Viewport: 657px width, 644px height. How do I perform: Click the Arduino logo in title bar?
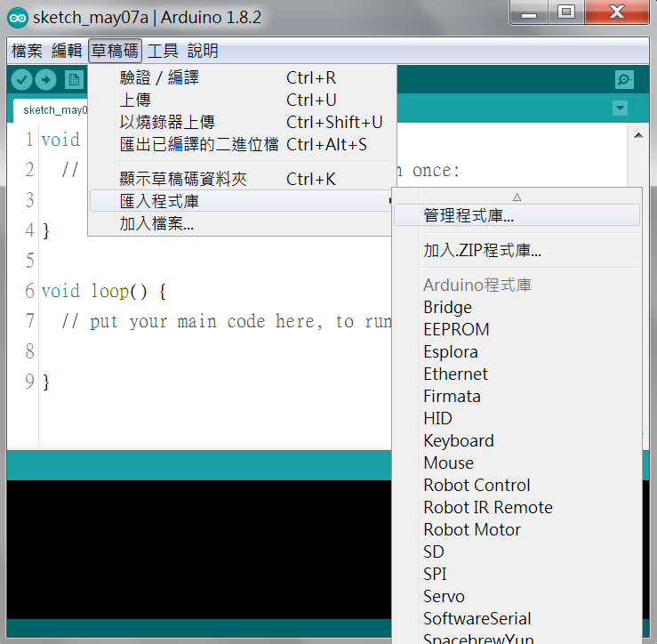pos(18,18)
